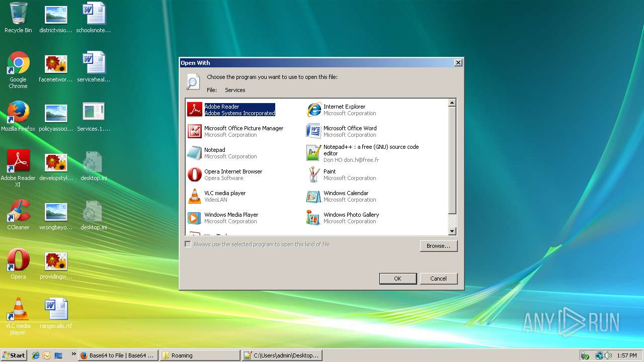The width and height of the screenshot is (644, 362).
Task: Click the 1:57 PM taskbar clock
Action: 627,355
